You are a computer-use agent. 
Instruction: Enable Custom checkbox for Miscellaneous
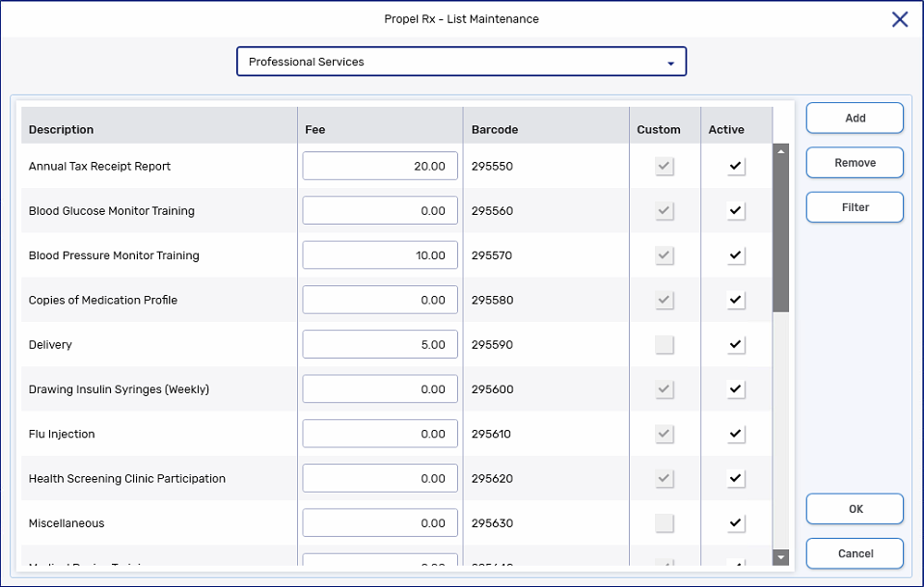pyautogui.click(x=664, y=523)
